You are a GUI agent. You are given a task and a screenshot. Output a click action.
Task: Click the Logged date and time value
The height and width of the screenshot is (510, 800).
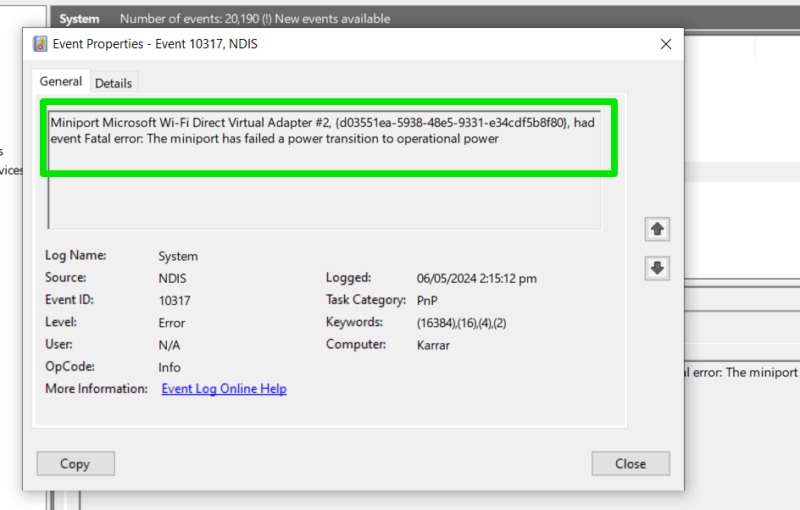point(476,278)
